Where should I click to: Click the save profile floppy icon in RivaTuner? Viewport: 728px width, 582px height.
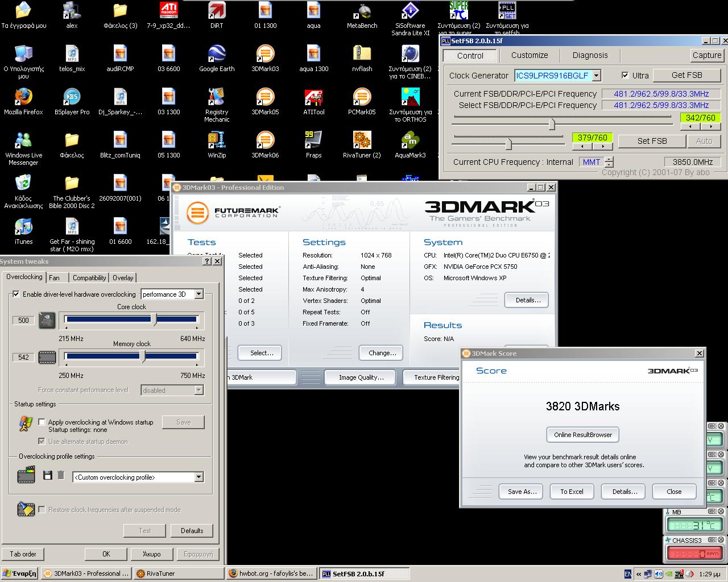click(x=48, y=475)
